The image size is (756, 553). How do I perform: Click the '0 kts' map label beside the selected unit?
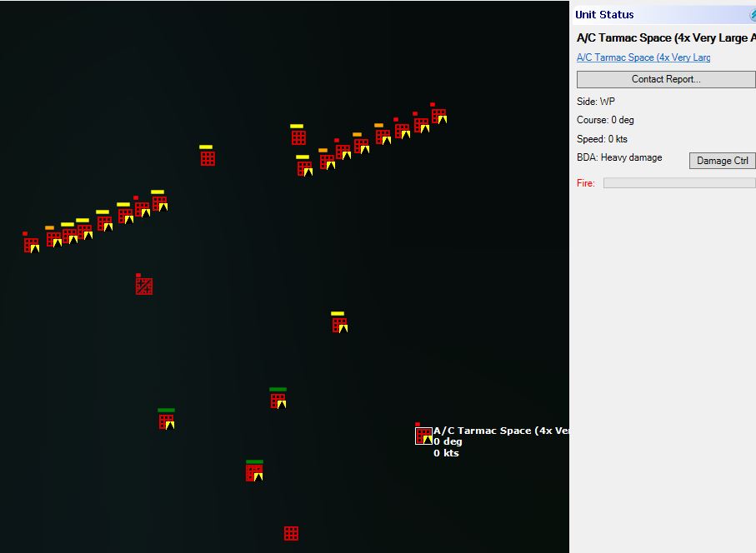[446, 453]
